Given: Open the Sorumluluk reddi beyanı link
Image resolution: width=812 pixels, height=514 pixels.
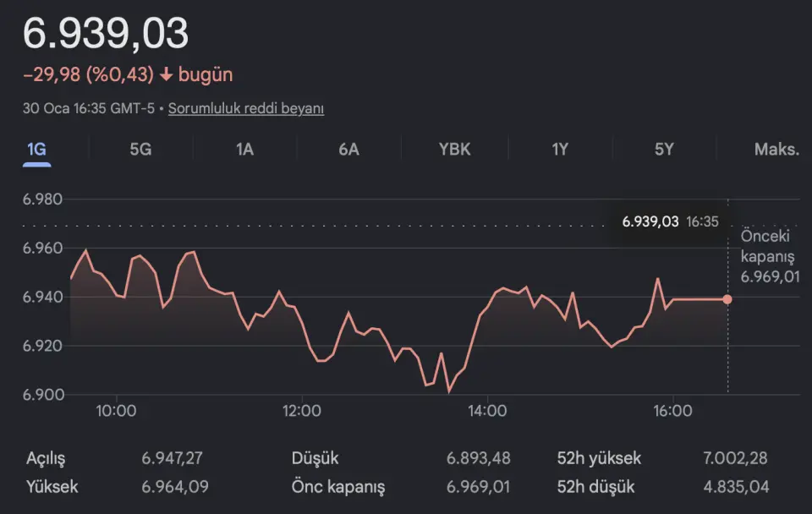Looking at the screenshot, I should click(246, 108).
